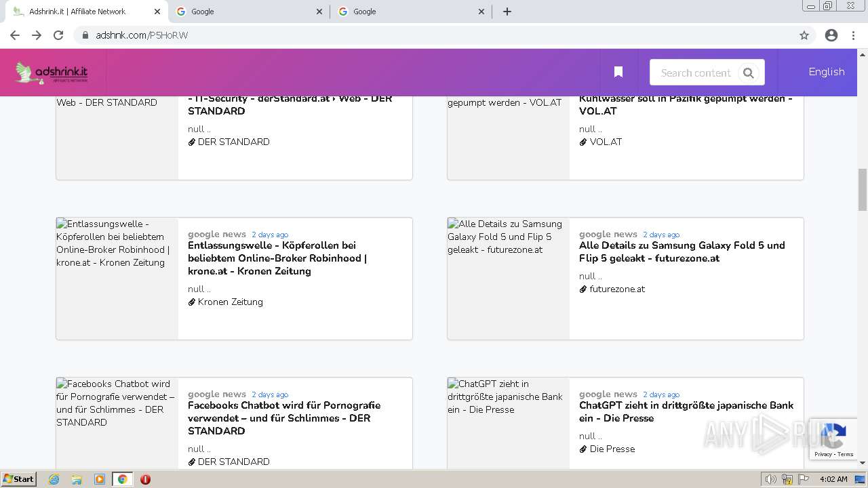
Task: Click the show desktop button
Action: 861,479
